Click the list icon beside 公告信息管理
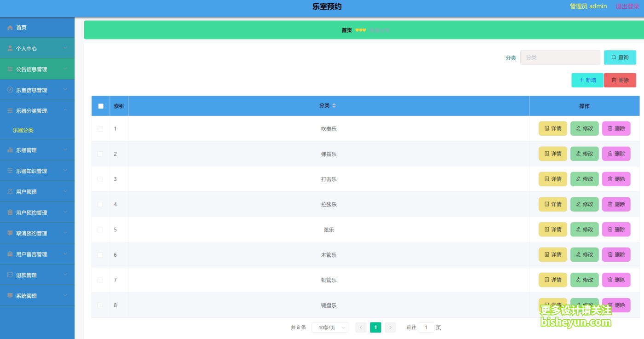This screenshot has height=339, width=644. (x=10, y=69)
